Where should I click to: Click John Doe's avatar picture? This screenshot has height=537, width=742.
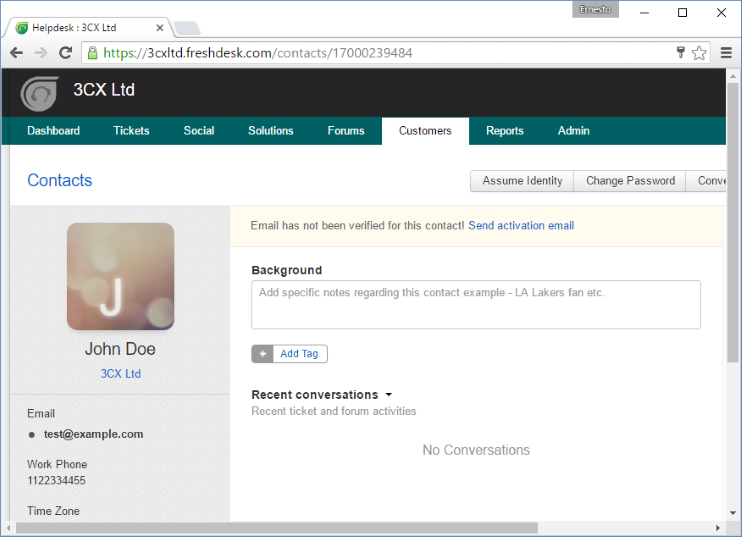point(120,276)
